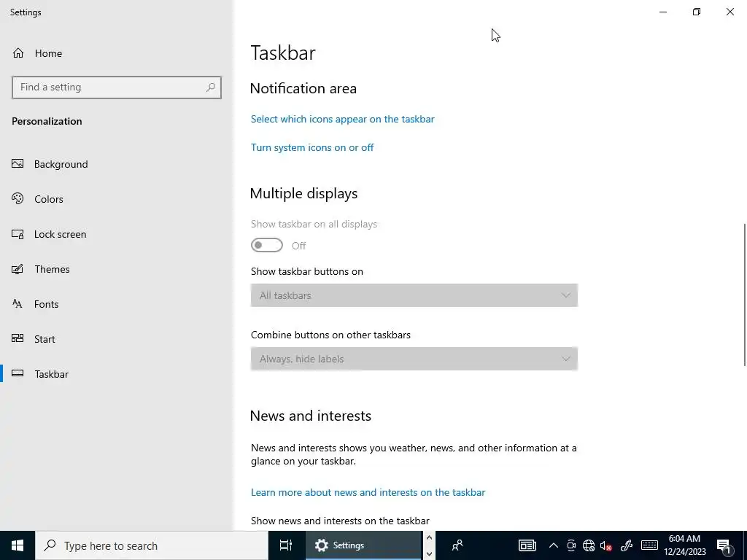
Task: Open Select which icons appear on the taskbar
Action: click(x=343, y=119)
